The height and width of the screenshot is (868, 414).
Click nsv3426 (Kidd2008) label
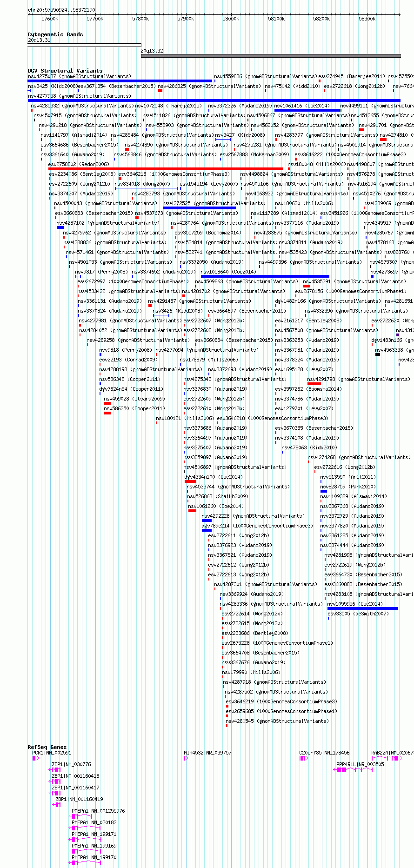tap(178, 311)
